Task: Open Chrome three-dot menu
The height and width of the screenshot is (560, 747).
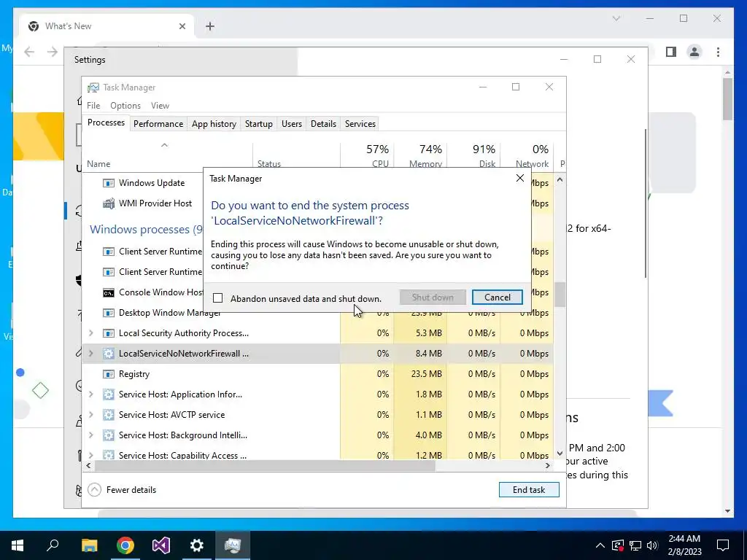Action: [x=718, y=52]
